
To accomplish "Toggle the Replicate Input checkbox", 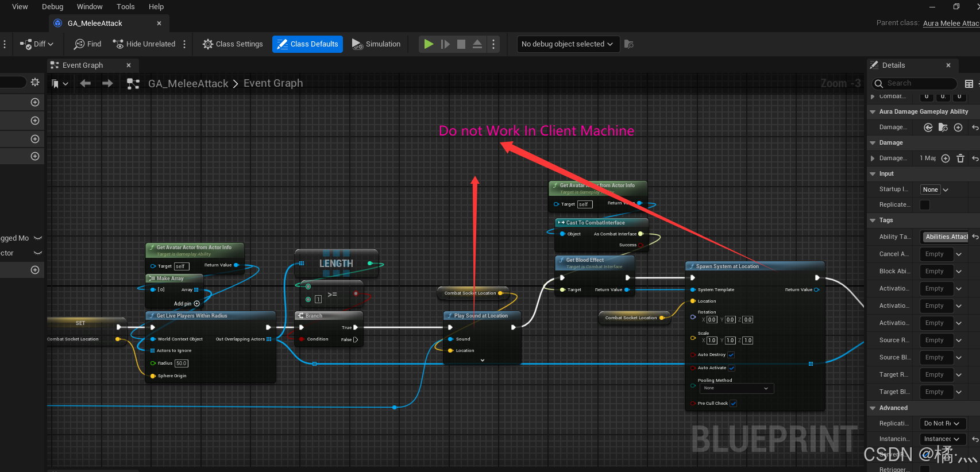I will pyautogui.click(x=925, y=205).
